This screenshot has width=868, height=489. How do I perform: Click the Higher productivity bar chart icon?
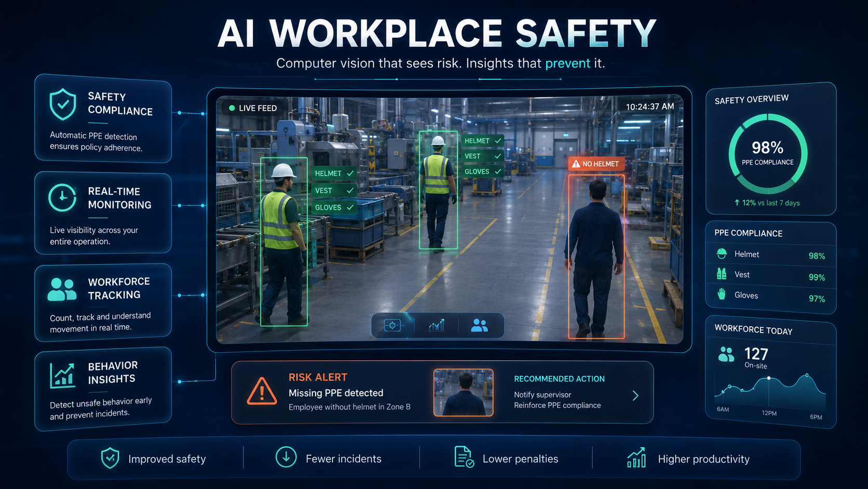[x=636, y=457]
